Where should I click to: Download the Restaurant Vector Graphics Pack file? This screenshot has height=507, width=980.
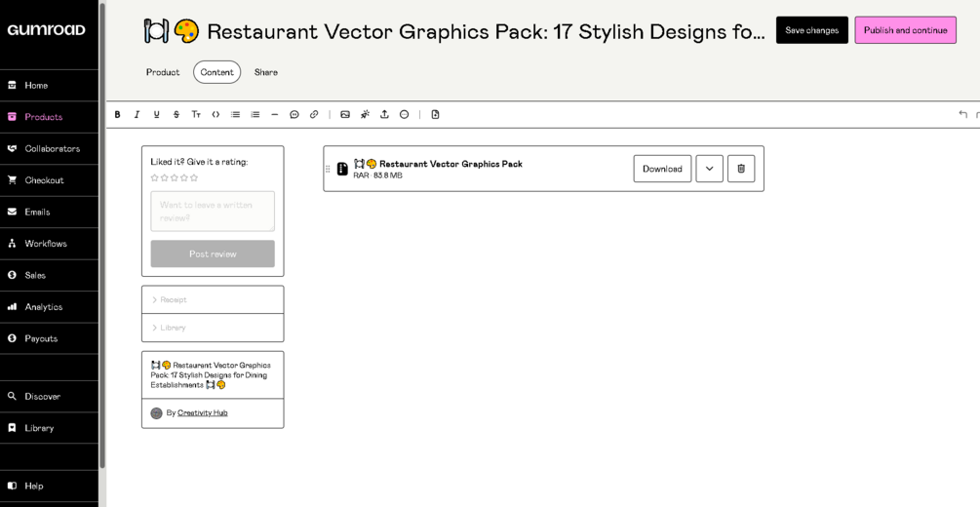[662, 169]
